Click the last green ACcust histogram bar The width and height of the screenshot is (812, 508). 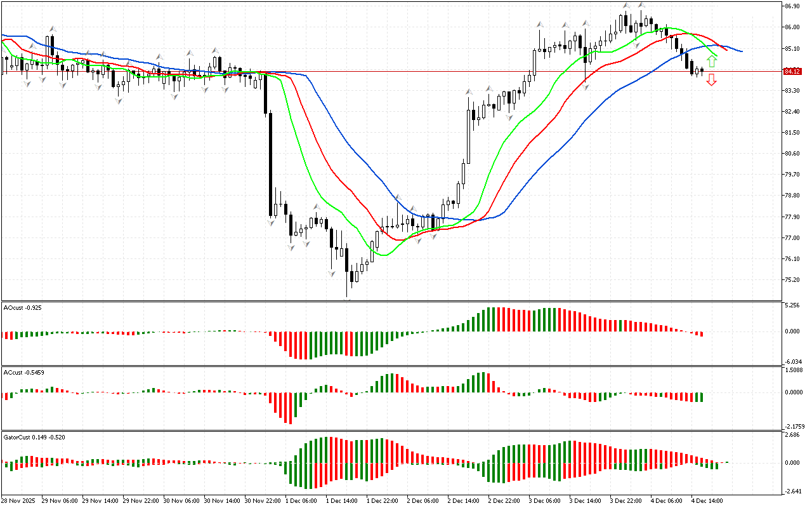[x=702, y=397]
